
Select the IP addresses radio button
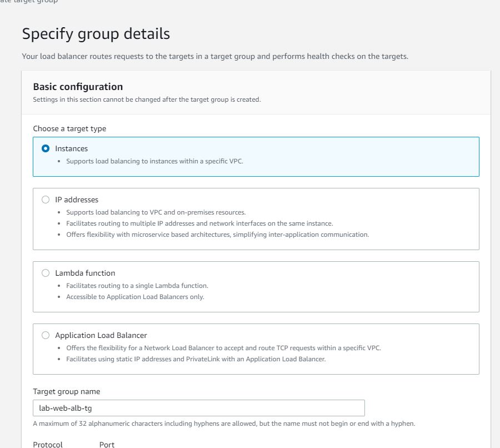click(46, 200)
